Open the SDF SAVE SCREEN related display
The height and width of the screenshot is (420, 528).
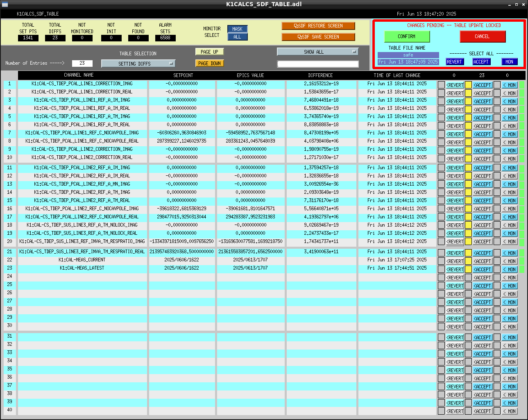point(318,37)
